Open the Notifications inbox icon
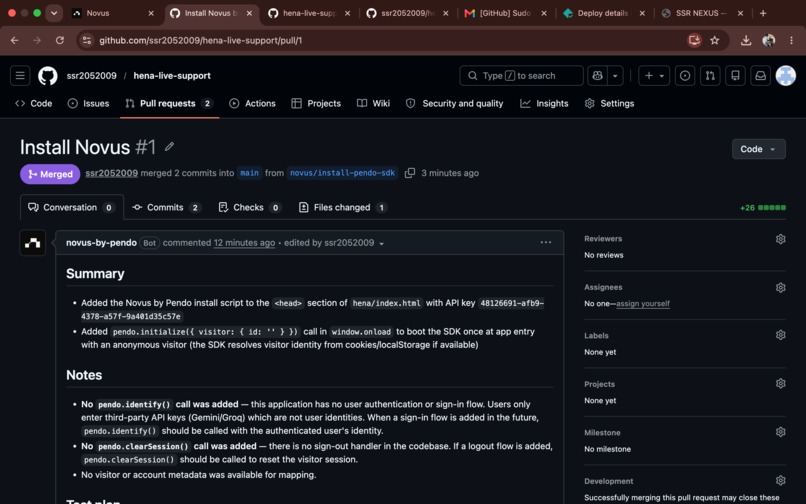Viewport: 806px width, 504px height. pyautogui.click(x=760, y=76)
